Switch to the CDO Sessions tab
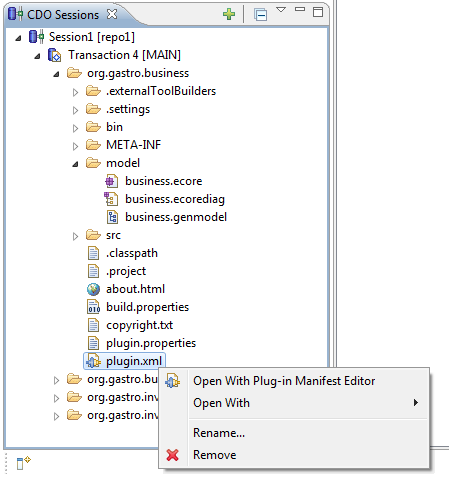The image size is (449, 480). click(63, 15)
